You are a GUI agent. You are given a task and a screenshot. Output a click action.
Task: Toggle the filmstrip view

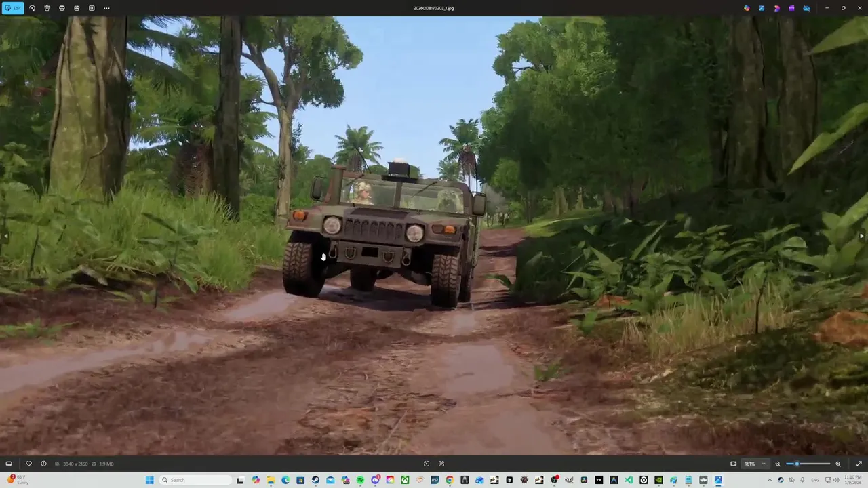9,464
